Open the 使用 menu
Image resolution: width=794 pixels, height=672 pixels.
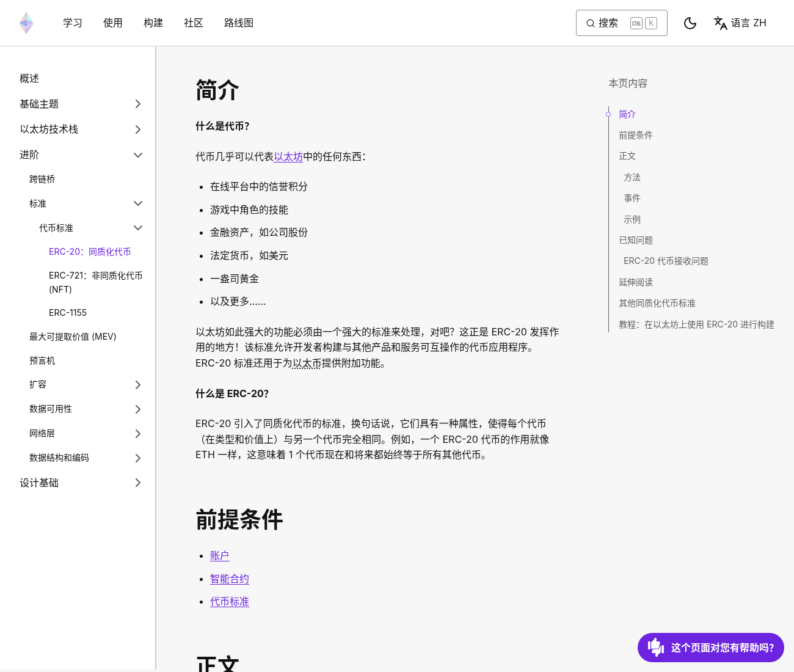click(113, 23)
